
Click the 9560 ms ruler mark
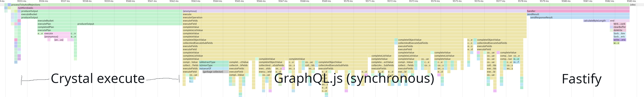click(x=130, y=1)
